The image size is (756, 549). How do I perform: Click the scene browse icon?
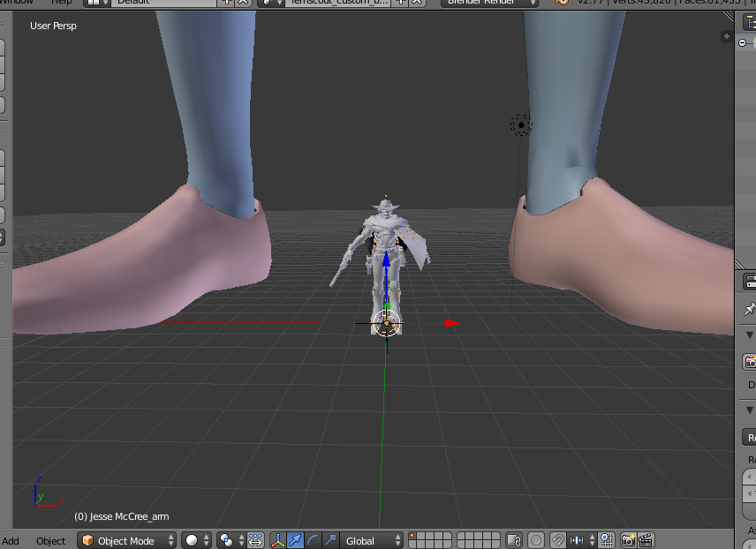click(271, 2)
